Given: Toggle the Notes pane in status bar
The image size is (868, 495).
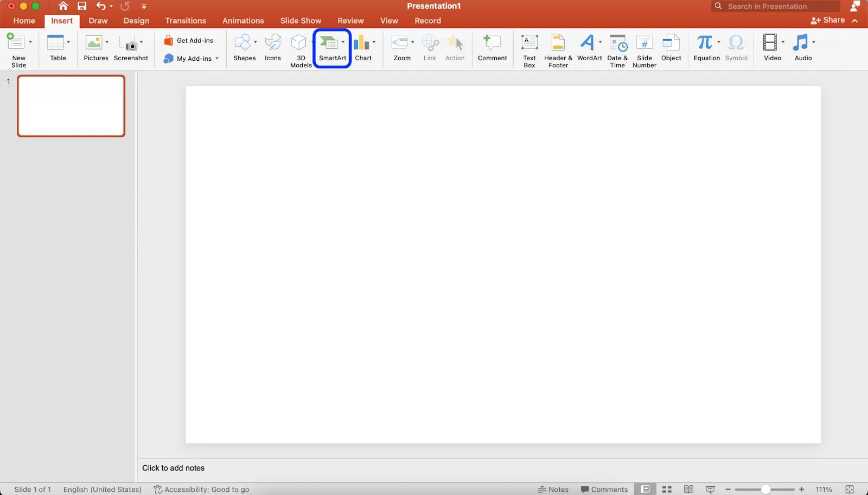Looking at the screenshot, I should 553,489.
